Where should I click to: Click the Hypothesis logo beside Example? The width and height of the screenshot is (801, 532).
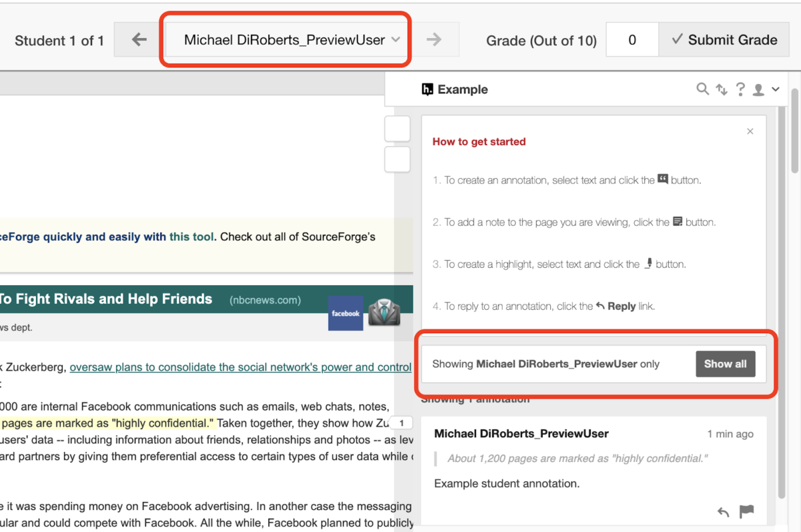point(428,89)
